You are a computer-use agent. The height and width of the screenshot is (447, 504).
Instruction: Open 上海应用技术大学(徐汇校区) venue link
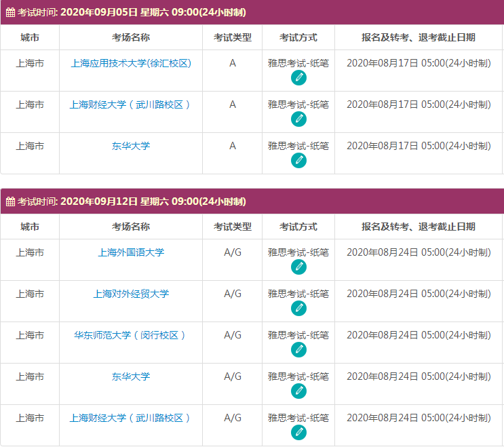click(131, 63)
